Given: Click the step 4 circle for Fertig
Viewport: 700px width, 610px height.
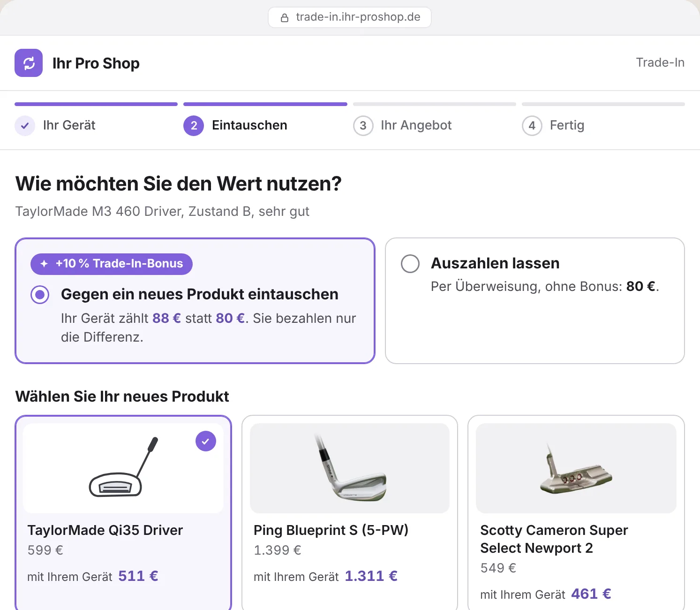Looking at the screenshot, I should coord(532,126).
